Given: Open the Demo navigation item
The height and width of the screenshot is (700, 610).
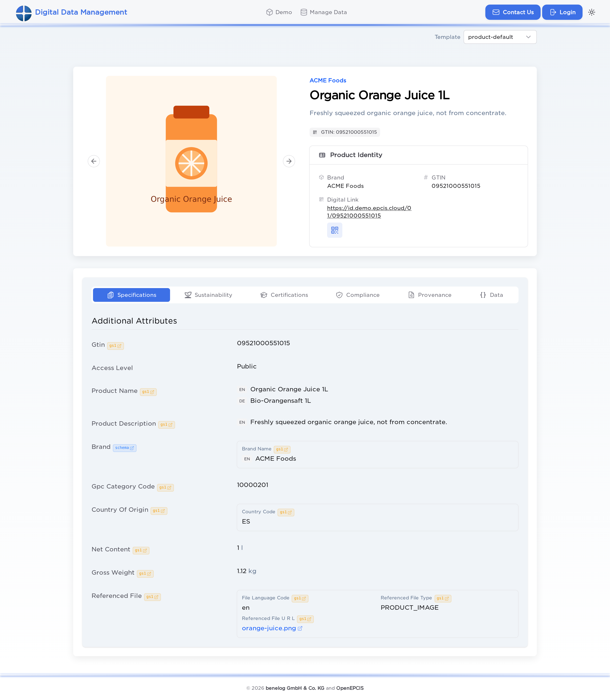Looking at the screenshot, I should pos(279,12).
